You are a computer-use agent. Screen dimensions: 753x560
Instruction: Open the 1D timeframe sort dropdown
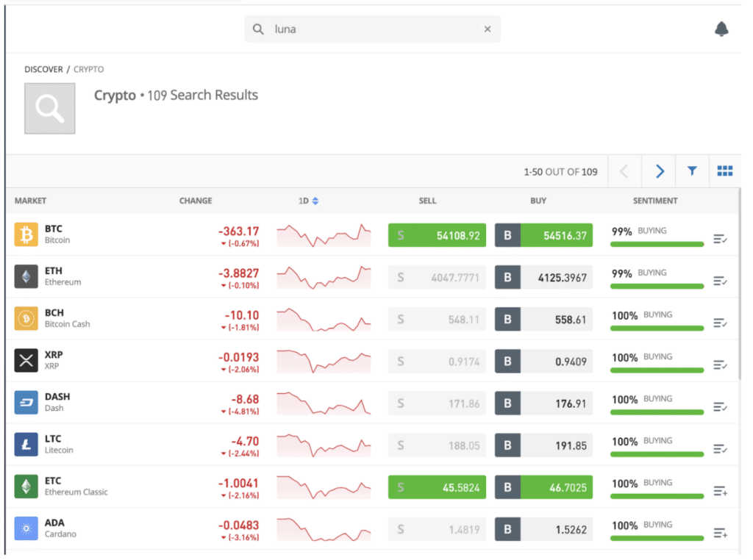point(308,201)
